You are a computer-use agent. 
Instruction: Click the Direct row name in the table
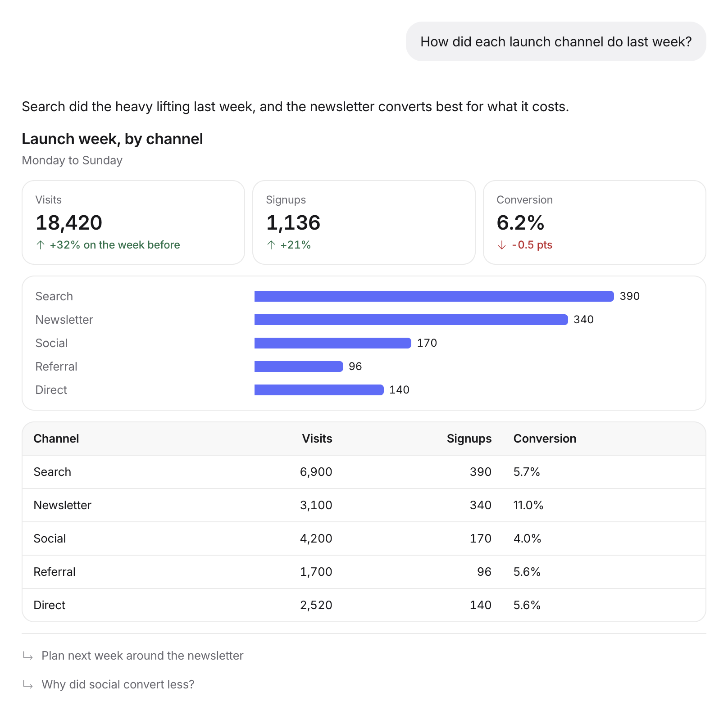click(x=50, y=605)
